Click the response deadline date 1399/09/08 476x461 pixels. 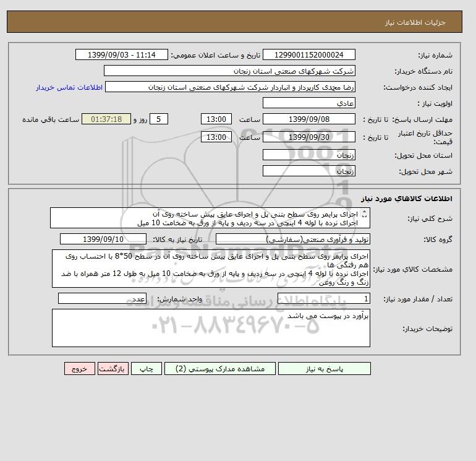pyautogui.click(x=309, y=119)
